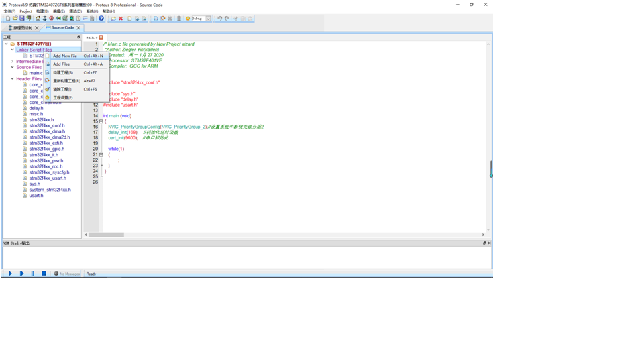Click the Open Project folder icon

(15, 19)
